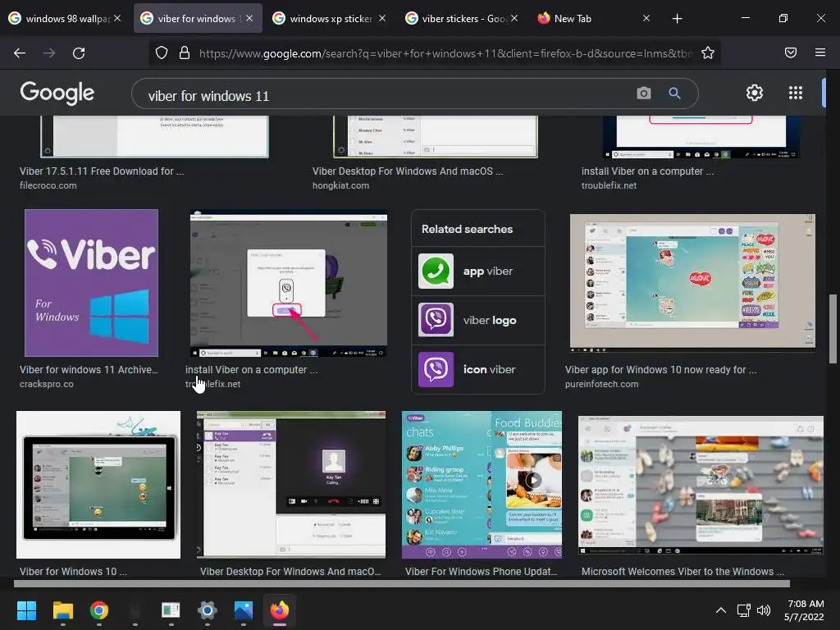Search by image using the camera icon
This screenshot has height=630, width=840.
643,94
